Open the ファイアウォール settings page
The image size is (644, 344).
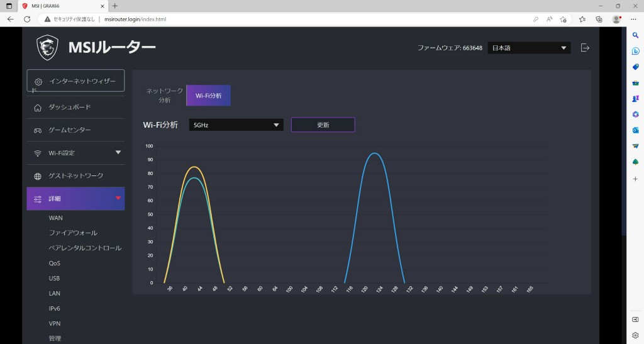[x=73, y=233]
